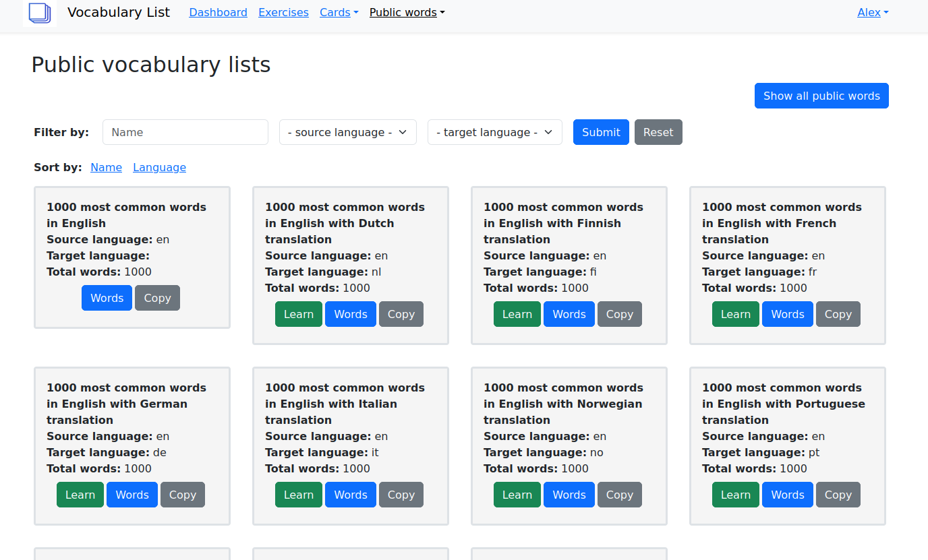
Task: Navigate to Exercises in navbar
Action: 283,12
